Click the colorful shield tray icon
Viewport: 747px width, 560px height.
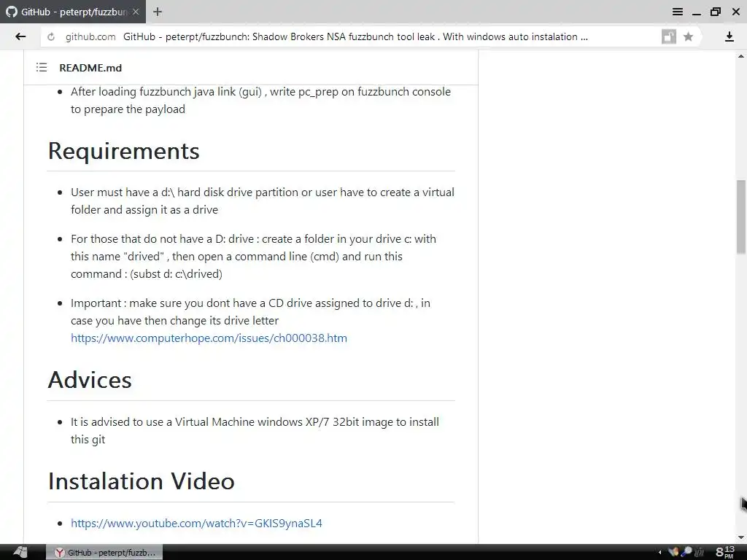click(x=673, y=552)
